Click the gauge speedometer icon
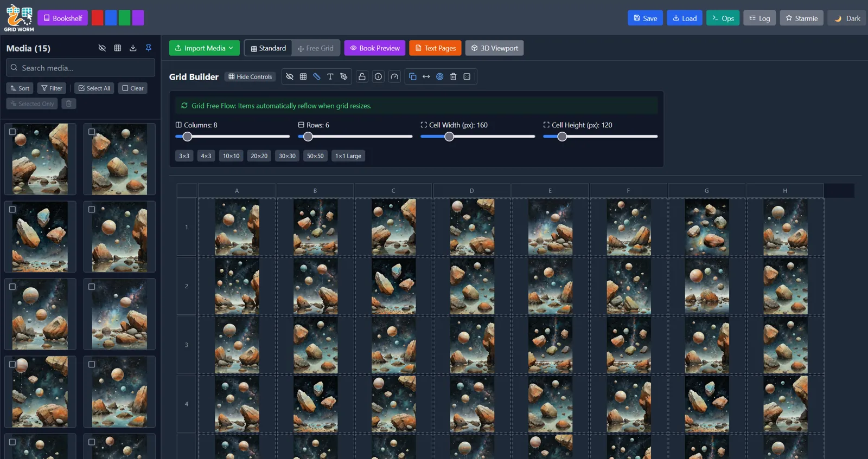 394,76
